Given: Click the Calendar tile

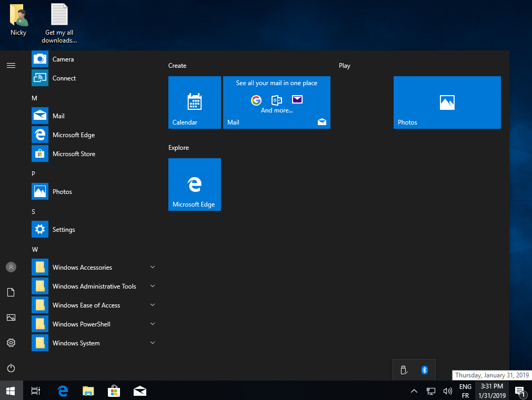Looking at the screenshot, I should pos(194,102).
